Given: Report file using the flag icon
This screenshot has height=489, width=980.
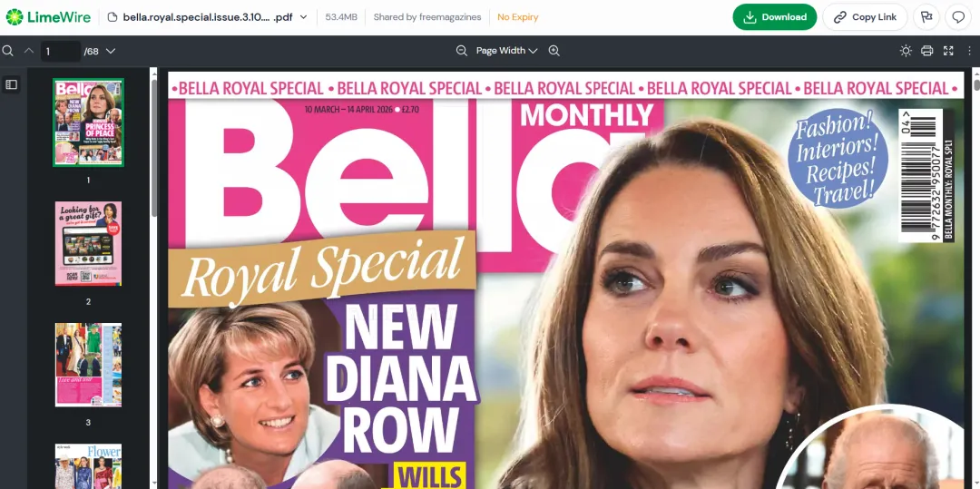Looking at the screenshot, I should [926, 17].
